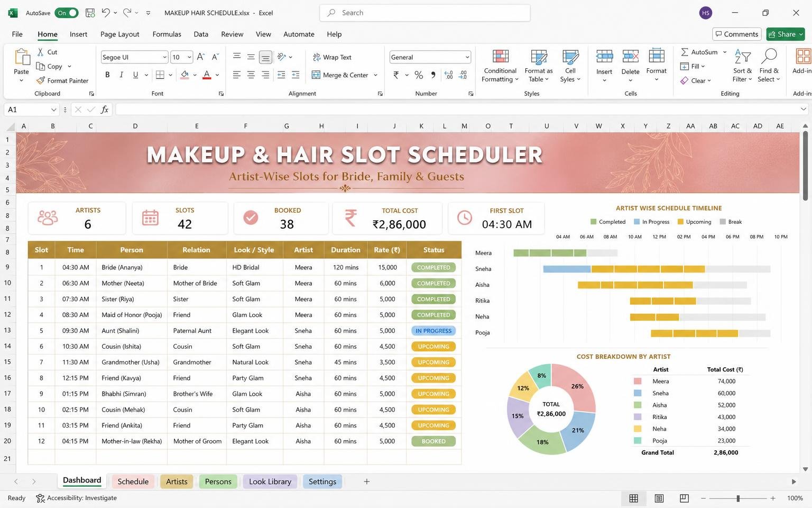This screenshot has height=508, width=812.
Task: Click the Percent Style icon
Action: coord(419,75)
